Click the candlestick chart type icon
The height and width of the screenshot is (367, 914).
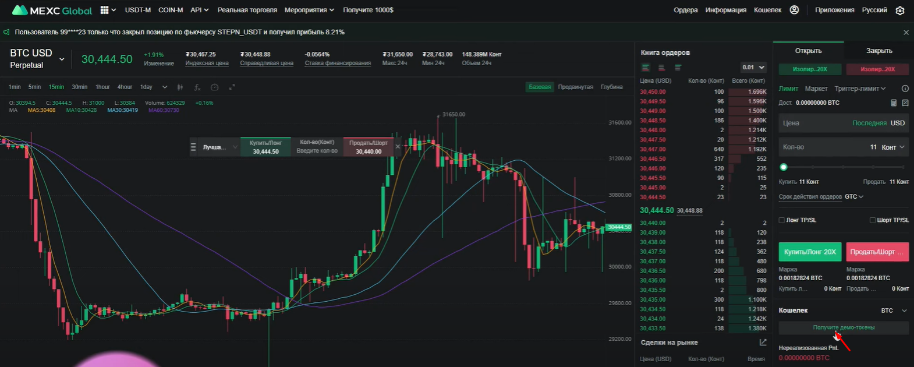point(180,87)
